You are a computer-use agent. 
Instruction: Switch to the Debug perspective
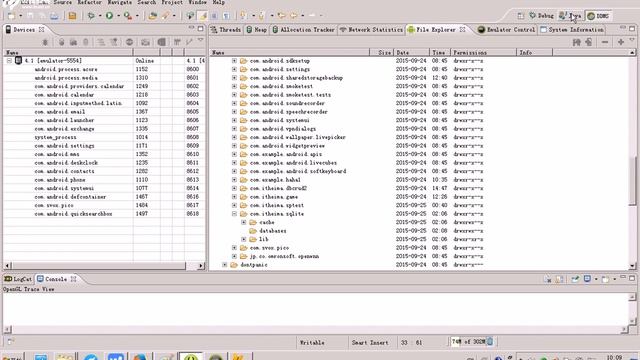542,16
